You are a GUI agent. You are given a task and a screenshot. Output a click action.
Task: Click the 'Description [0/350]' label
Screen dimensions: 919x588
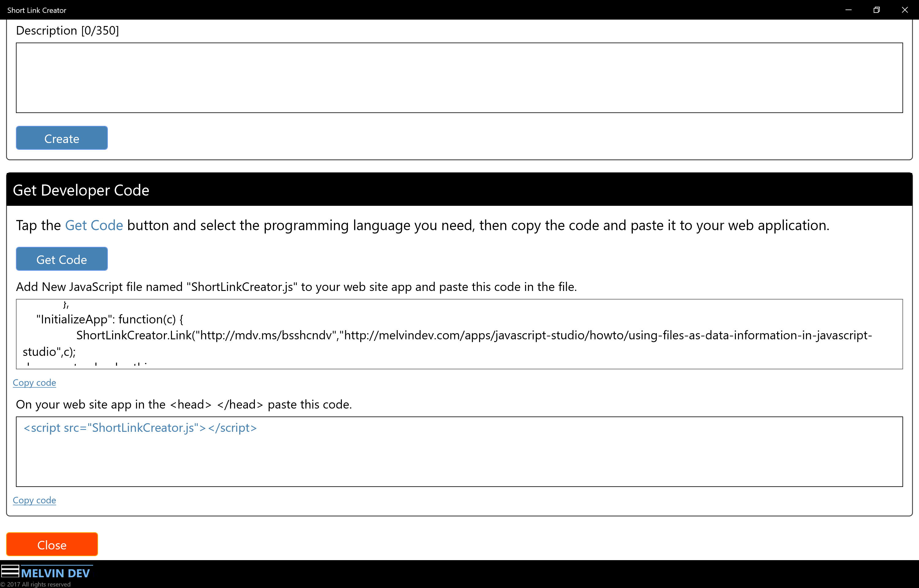tap(68, 30)
